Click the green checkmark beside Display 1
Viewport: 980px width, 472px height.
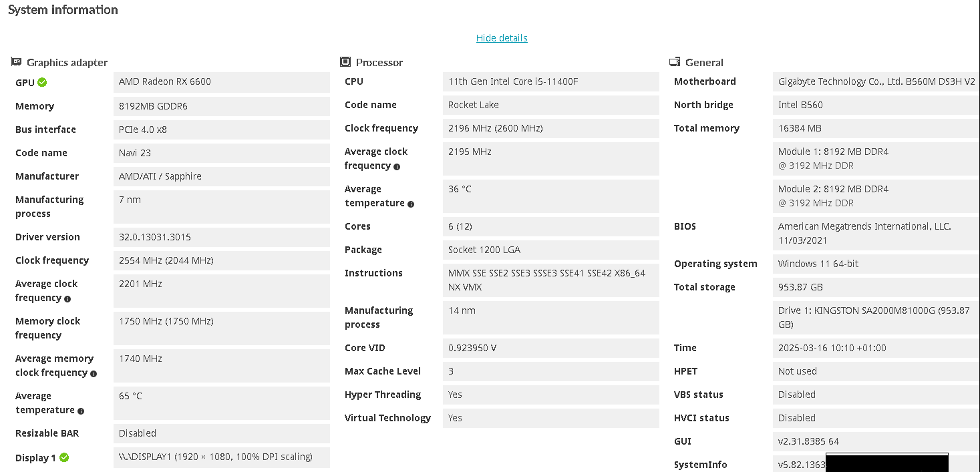[64, 457]
